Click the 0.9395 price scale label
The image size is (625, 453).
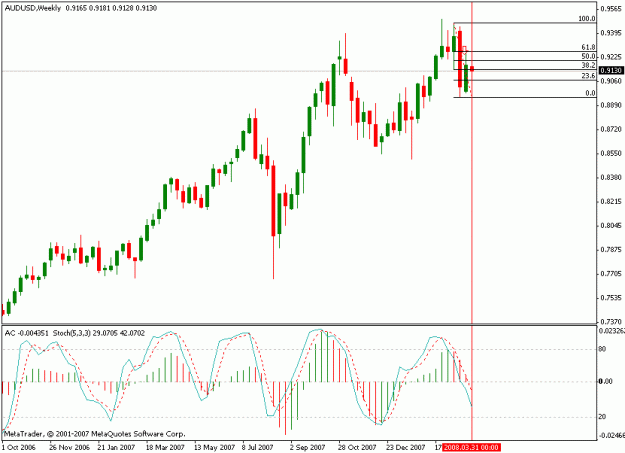click(612, 33)
